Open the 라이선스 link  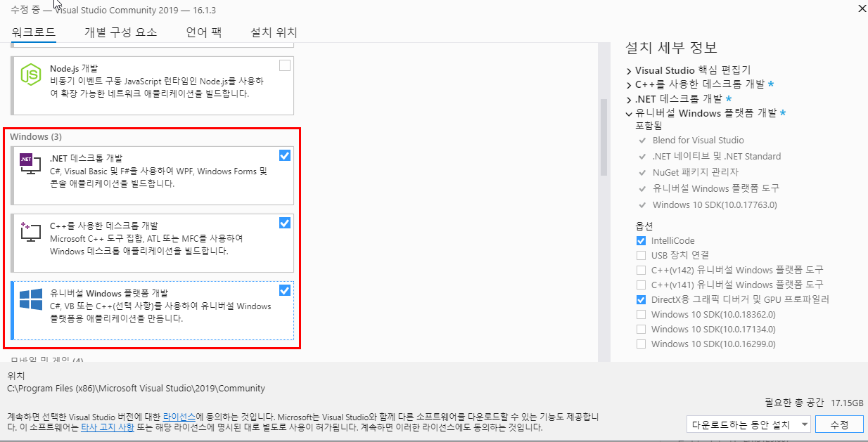pyautogui.click(x=179, y=416)
